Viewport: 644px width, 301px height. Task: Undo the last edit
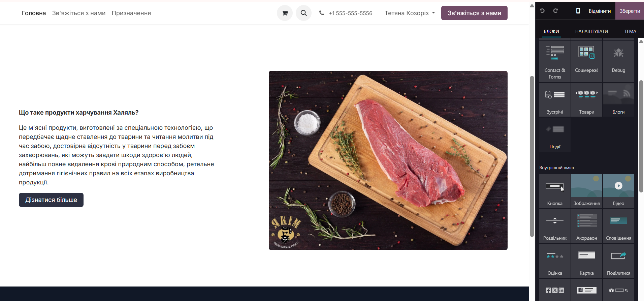tap(542, 11)
